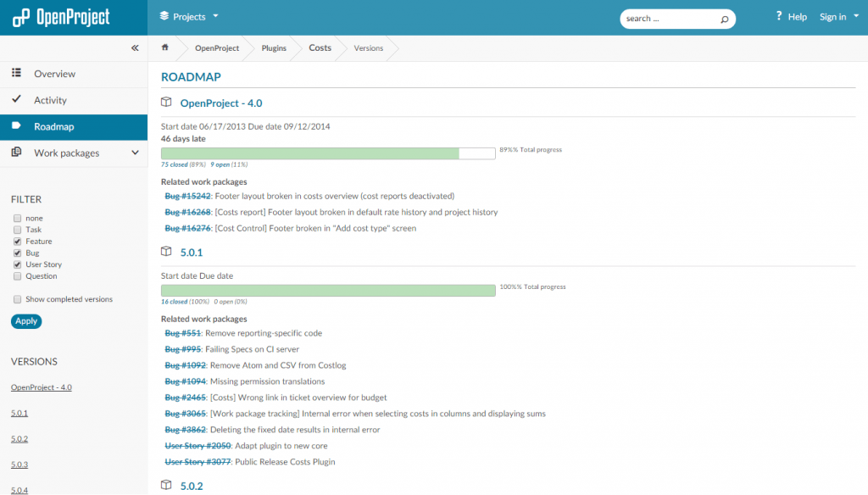Collapse sidebar with double-chevron icon
Image resolution: width=868 pixels, height=495 pixels.
pos(135,48)
